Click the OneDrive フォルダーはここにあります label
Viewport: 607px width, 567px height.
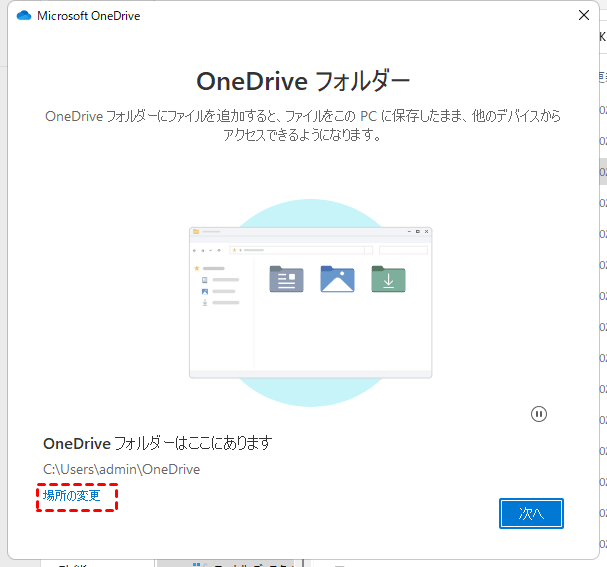click(158, 443)
